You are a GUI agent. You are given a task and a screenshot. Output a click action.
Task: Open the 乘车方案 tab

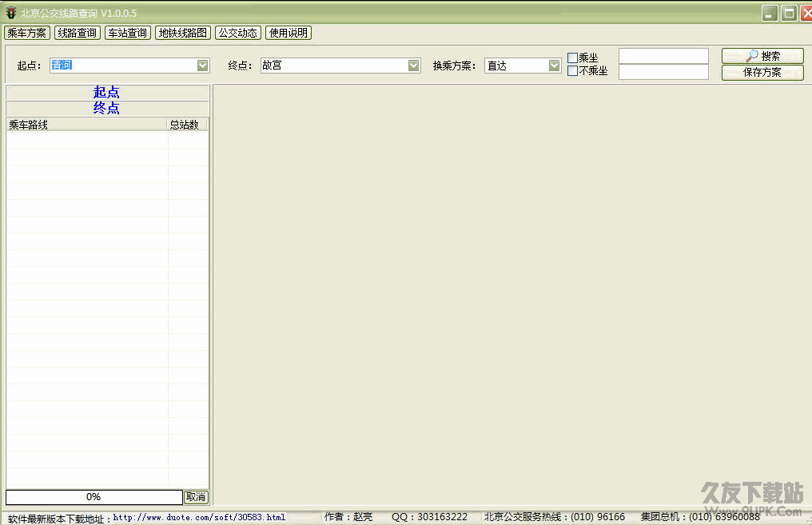27,33
